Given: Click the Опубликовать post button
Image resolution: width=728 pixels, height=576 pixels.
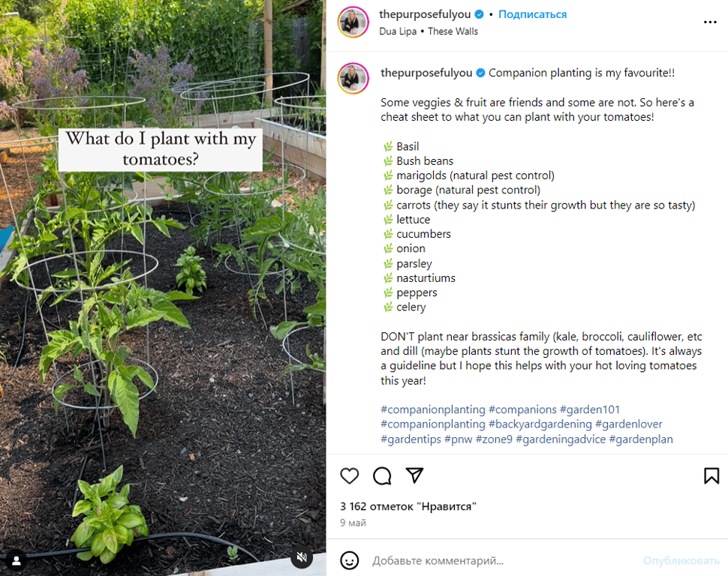Looking at the screenshot, I should pyautogui.click(x=681, y=561).
